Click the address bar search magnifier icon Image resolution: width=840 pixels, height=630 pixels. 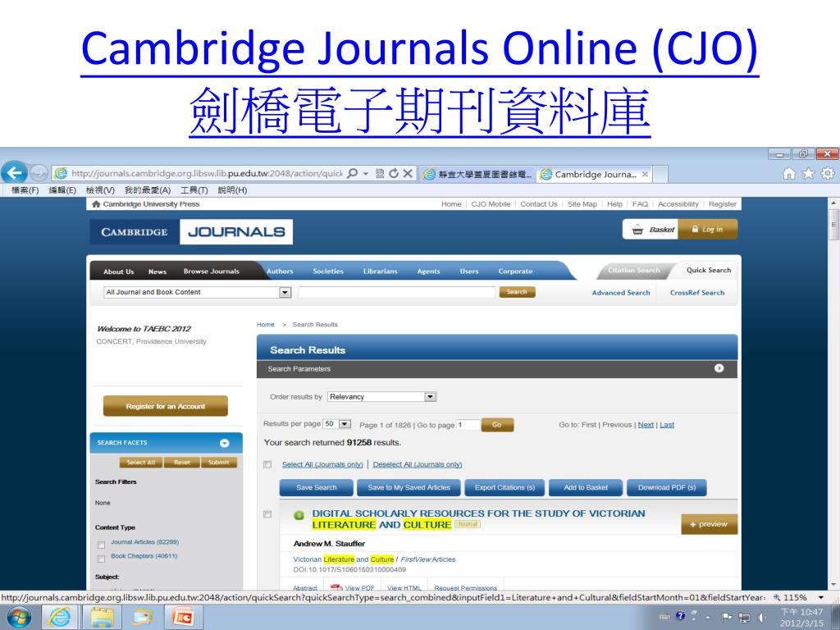(x=352, y=174)
